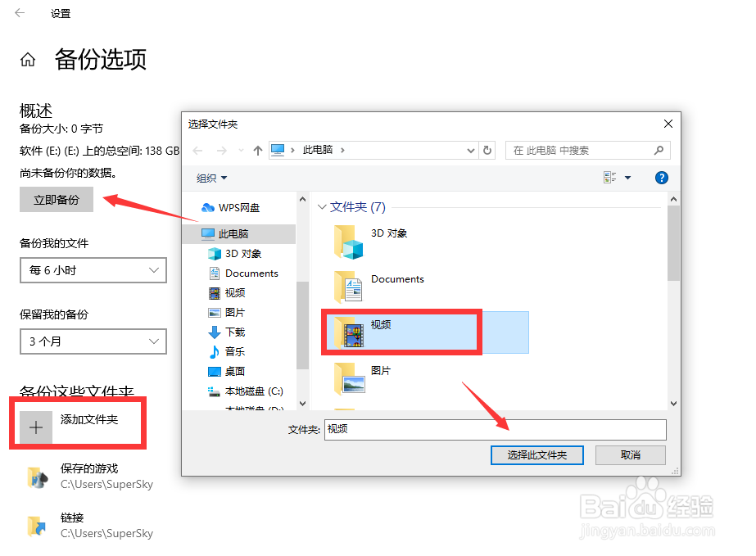The image size is (756, 556).
Task: Click the plus icon for 添加文件夹
Action: click(36, 427)
